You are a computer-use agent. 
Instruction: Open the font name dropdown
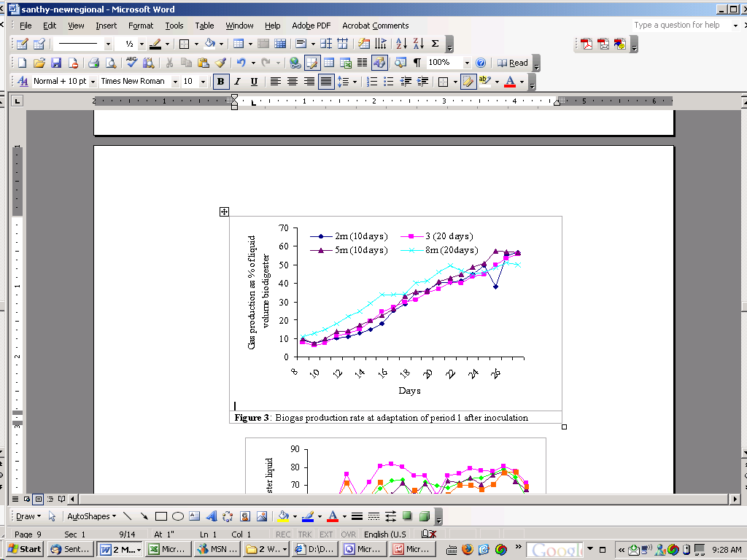(x=175, y=82)
